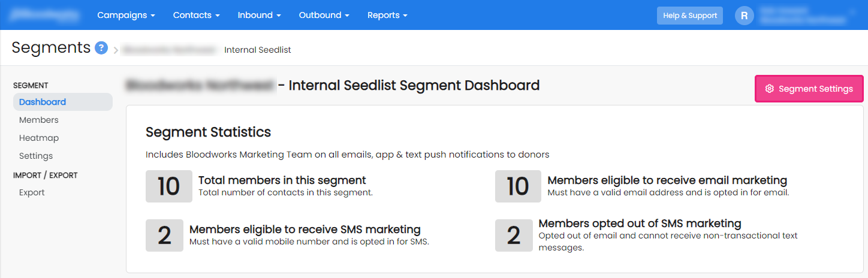Click the Segments help question mark icon
This screenshot has width=868, height=278.
click(x=101, y=48)
